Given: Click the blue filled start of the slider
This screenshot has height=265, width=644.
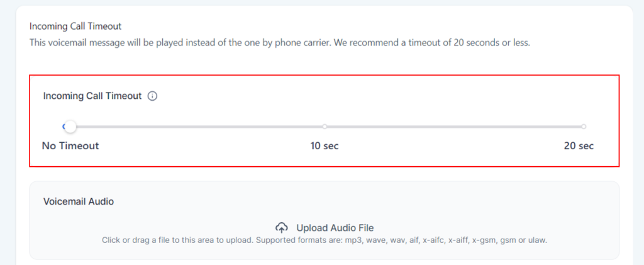Looking at the screenshot, I should [x=64, y=127].
